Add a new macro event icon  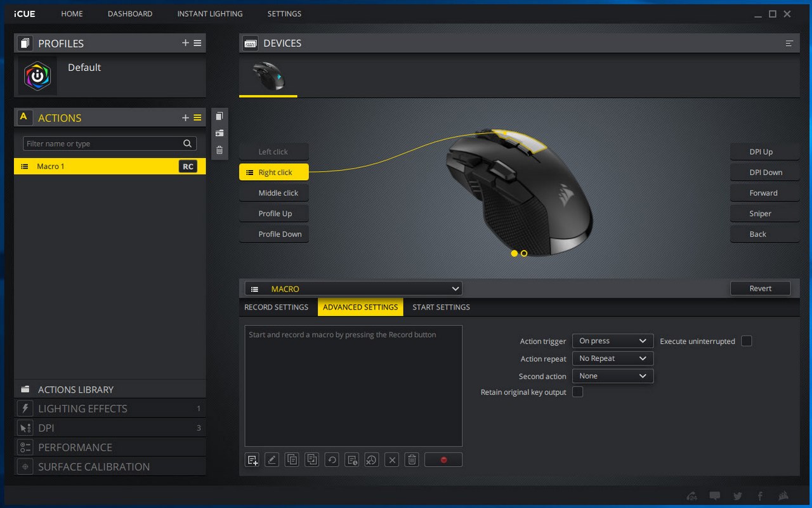pos(252,460)
